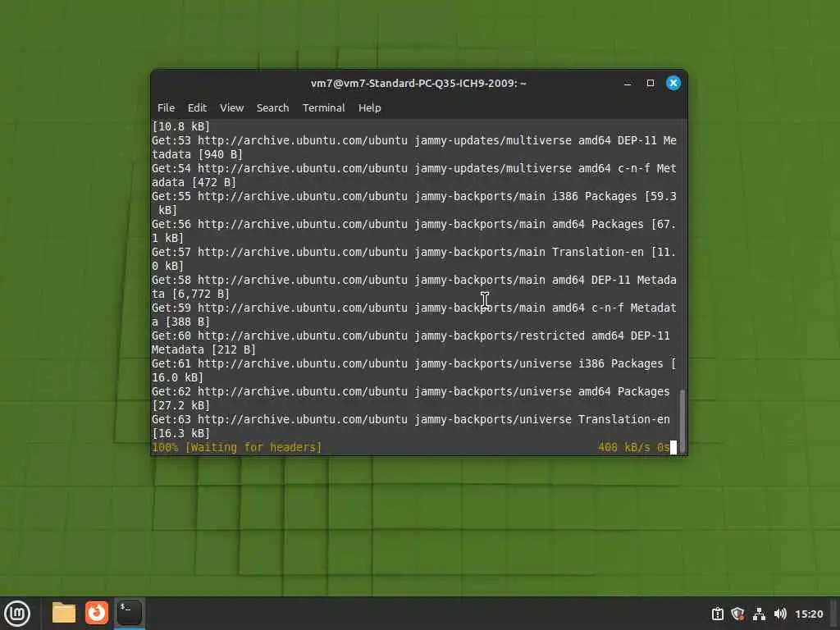The image size is (840, 630).
Task: Click the show desktop strip at the taskbar's right end
Action: [834, 614]
